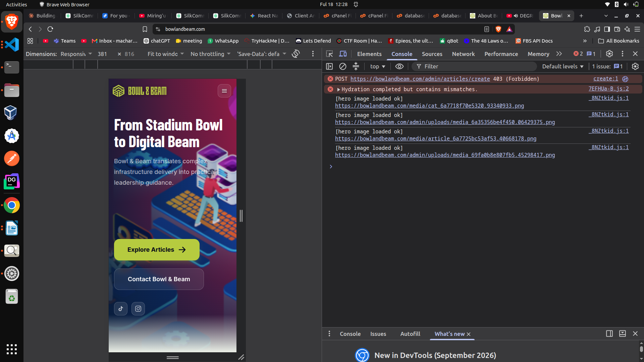Click the Brave Shields lion icon
Image resolution: width=644 pixels, height=362 pixels.
pos(498,29)
